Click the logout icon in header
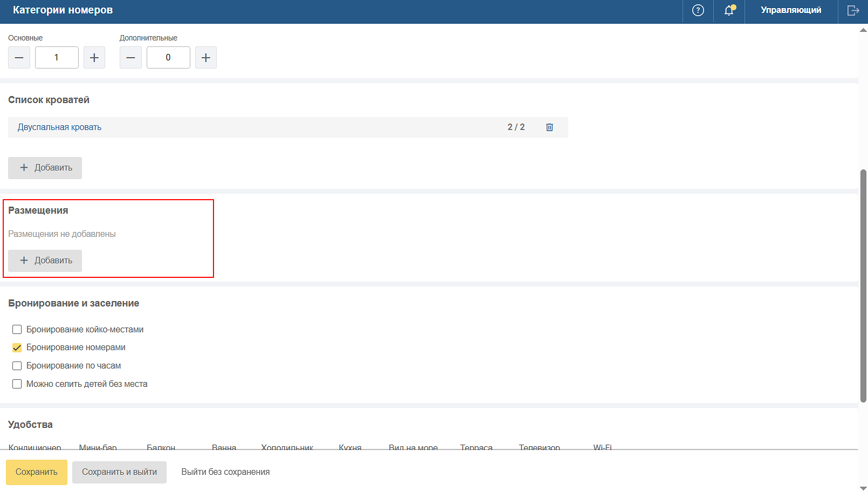The width and height of the screenshot is (868, 491). pyautogui.click(x=853, y=10)
